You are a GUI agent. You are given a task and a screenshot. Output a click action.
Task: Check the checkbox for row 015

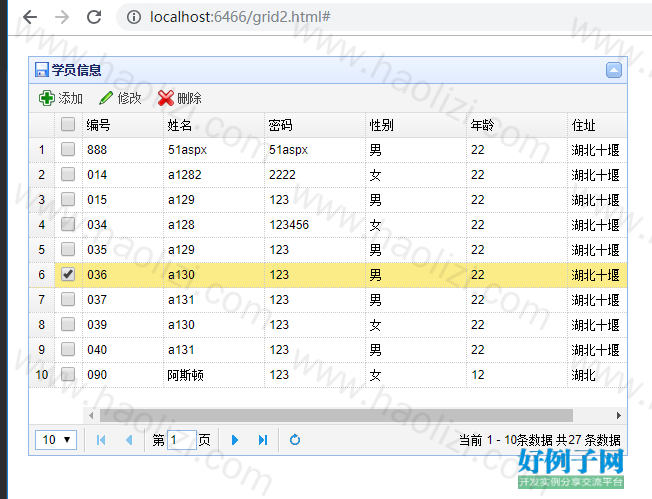click(68, 199)
